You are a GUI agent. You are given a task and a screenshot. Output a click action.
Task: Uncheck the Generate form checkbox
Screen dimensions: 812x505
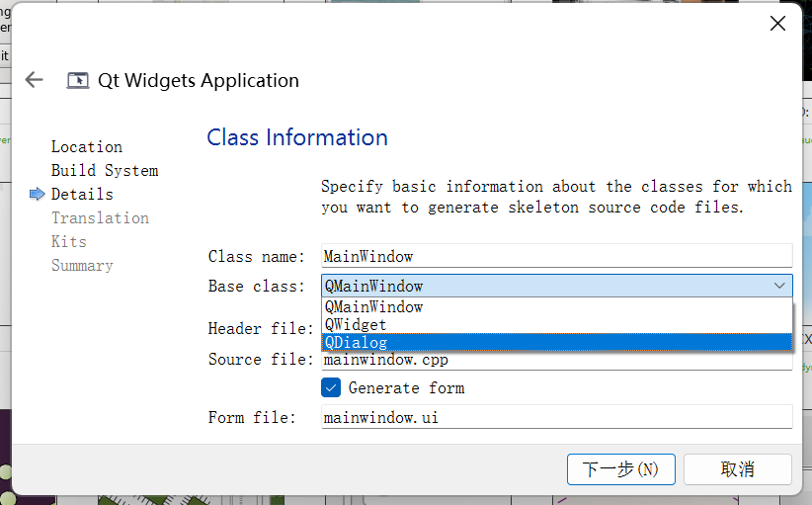coord(331,387)
